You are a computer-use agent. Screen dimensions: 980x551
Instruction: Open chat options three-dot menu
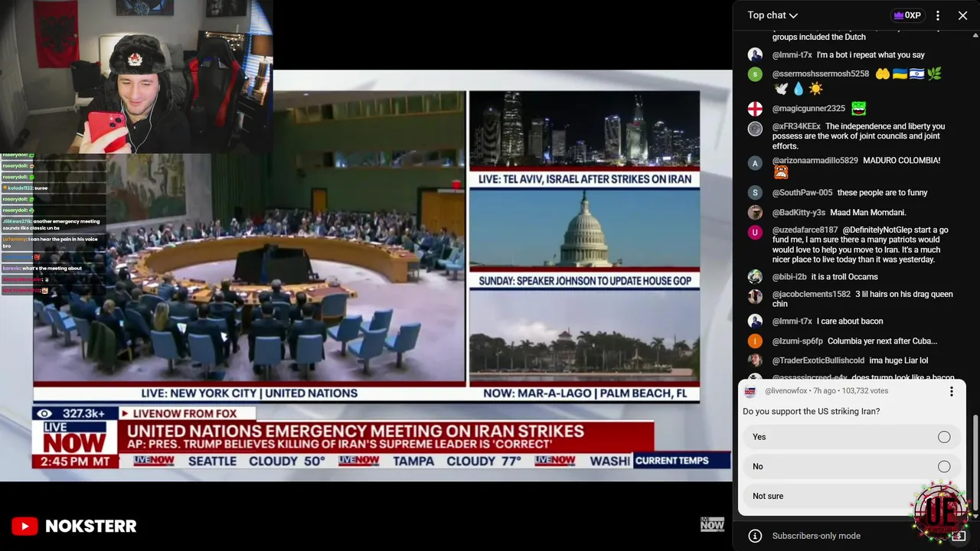pyautogui.click(x=938, y=15)
